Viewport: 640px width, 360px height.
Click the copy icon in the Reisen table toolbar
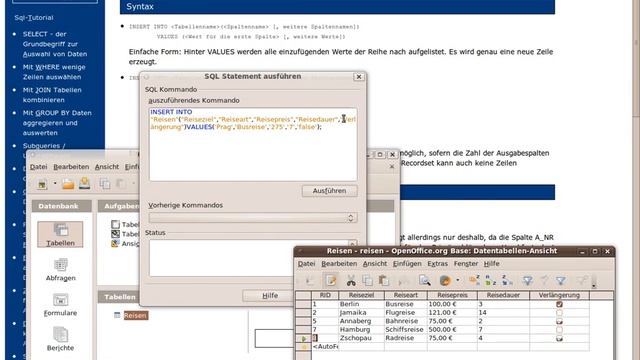(367, 280)
